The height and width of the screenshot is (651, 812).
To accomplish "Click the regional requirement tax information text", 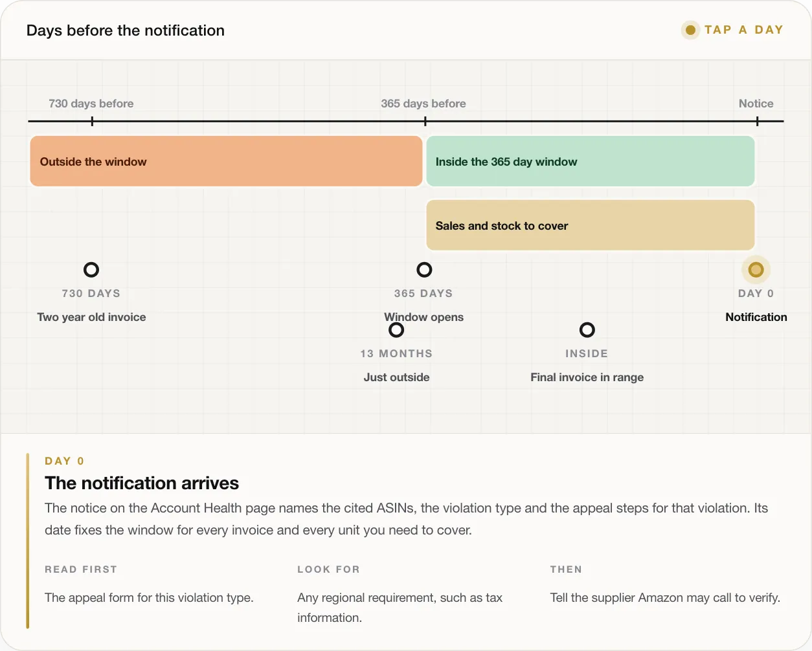I will [x=400, y=608].
